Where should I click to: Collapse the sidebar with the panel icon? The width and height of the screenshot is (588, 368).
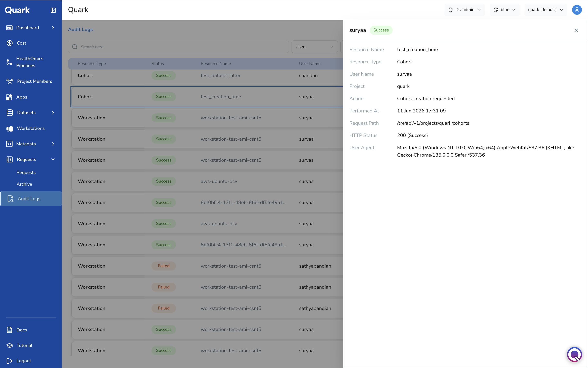[x=53, y=10]
